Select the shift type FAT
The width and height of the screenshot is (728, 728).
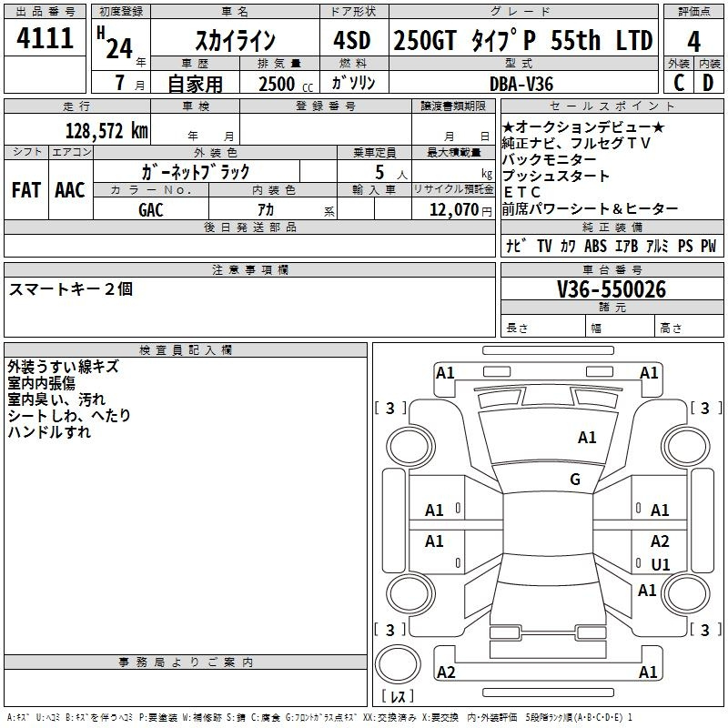pyautogui.click(x=26, y=190)
